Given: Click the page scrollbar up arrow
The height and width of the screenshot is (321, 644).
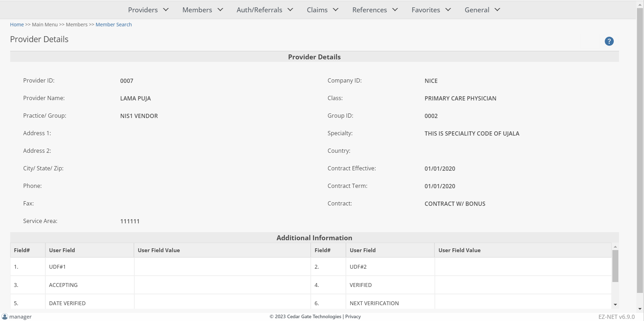Looking at the screenshot, I should (640, 5).
